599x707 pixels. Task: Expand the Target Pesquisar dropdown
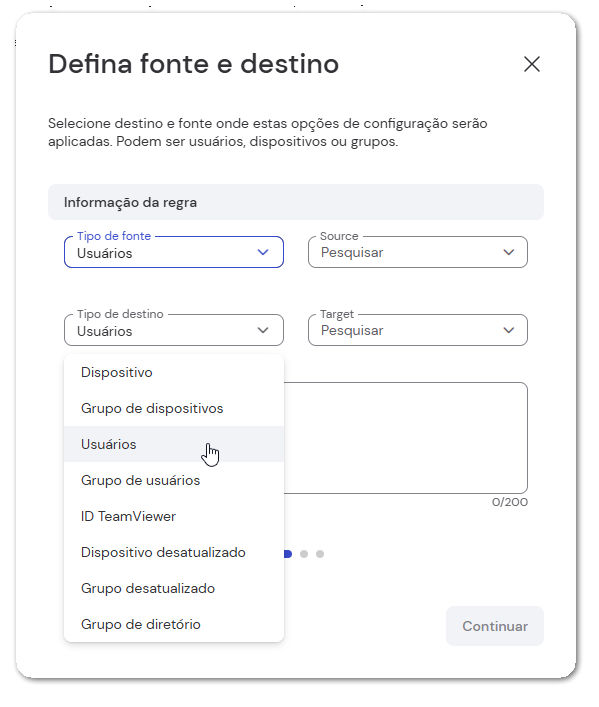click(x=418, y=330)
